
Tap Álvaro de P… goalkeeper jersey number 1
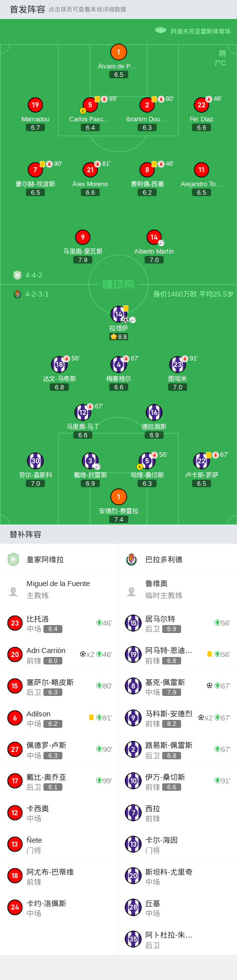tap(118, 52)
